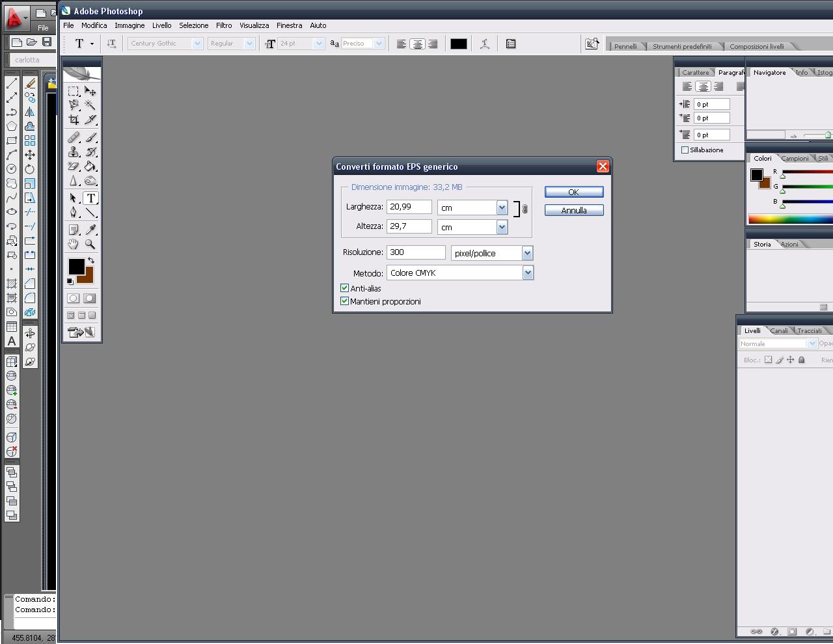Select the Crop tool
Screen dimensions: 833x644
74,120
